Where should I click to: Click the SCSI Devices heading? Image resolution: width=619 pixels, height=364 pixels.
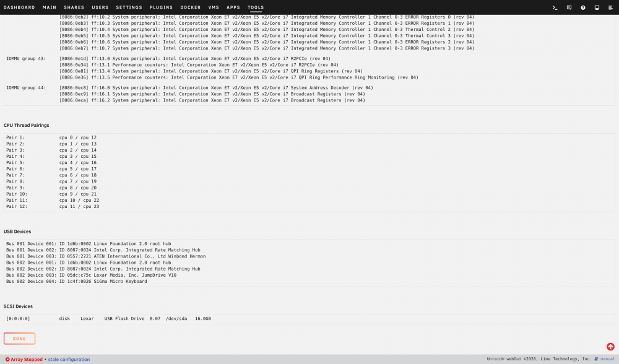pyautogui.click(x=18, y=306)
